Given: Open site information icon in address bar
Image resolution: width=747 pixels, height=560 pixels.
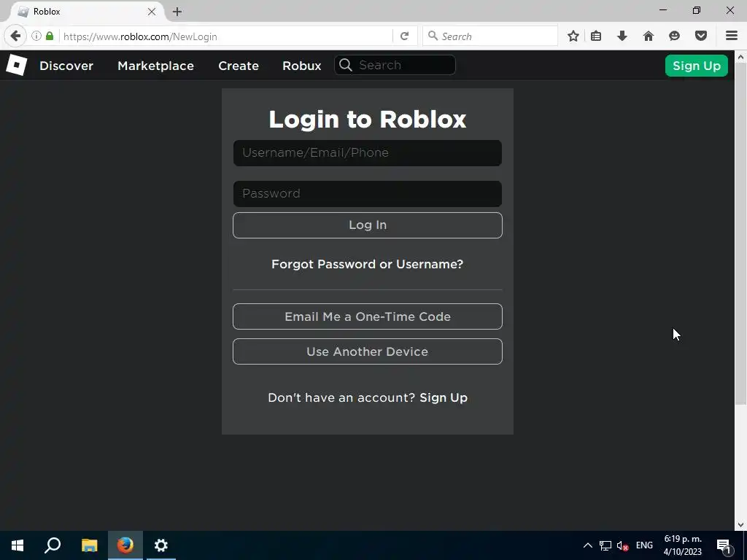Looking at the screenshot, I should click(x=36, y=36).
